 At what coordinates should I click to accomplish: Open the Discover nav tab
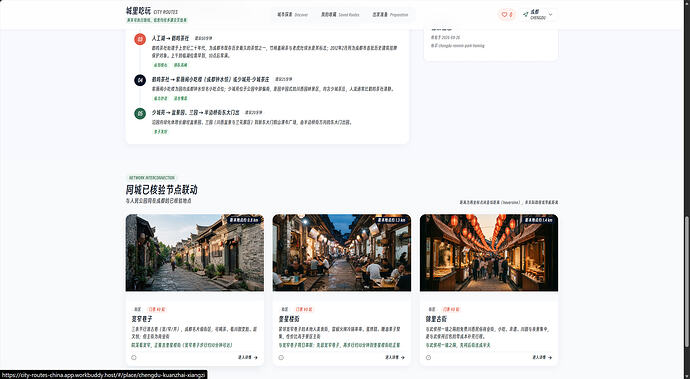click(x=292, y=15)
